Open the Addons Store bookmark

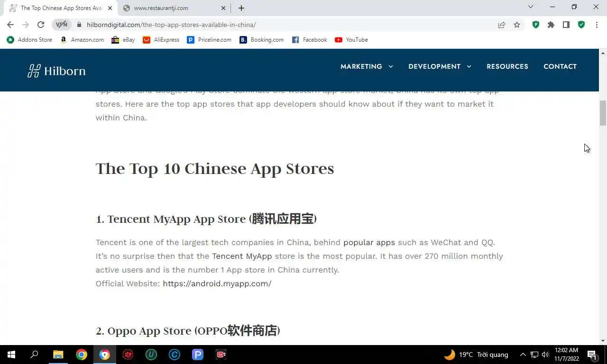29,40
